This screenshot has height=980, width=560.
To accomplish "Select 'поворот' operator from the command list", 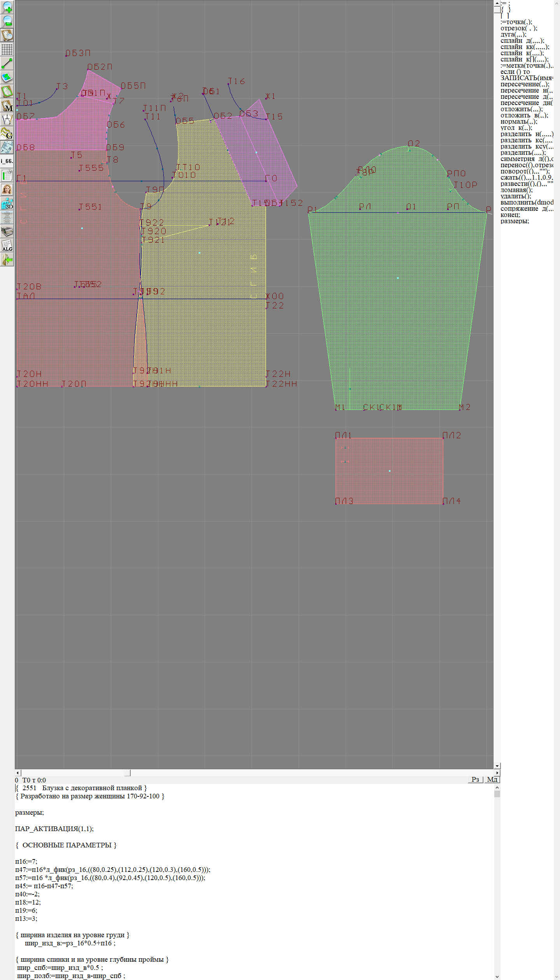I will pyautogui.click(x=525, y=171).
